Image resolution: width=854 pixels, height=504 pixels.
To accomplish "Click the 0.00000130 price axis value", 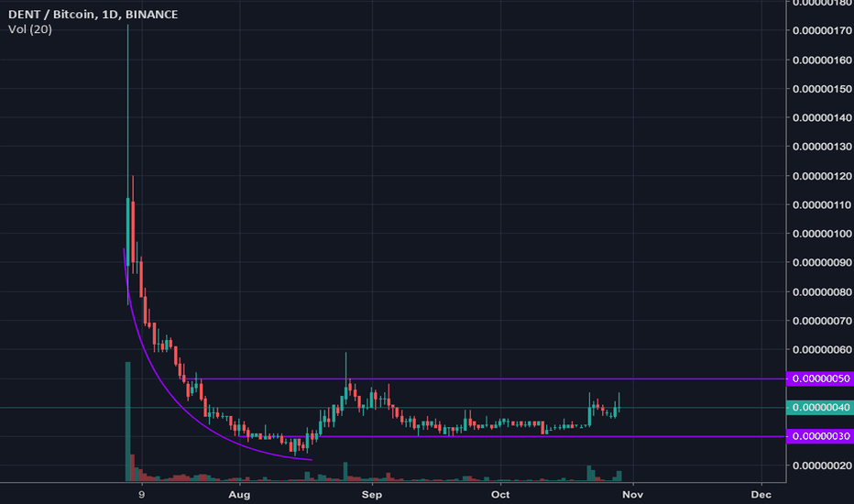I will [822, 147].
